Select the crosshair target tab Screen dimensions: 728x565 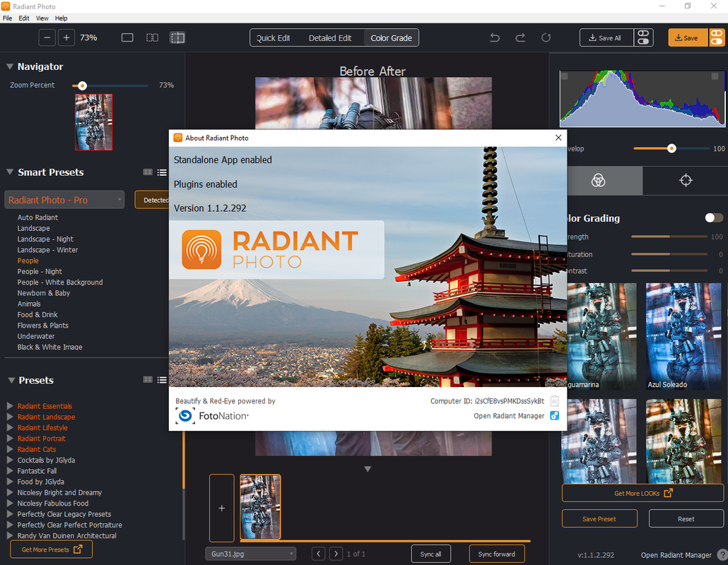click(686, 181)
